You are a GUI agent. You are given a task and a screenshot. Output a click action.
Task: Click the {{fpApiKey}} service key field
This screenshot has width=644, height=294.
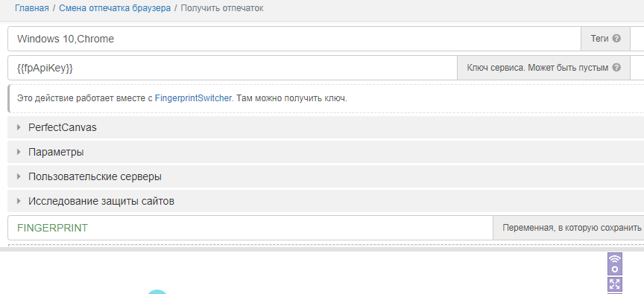pos(233,68)
